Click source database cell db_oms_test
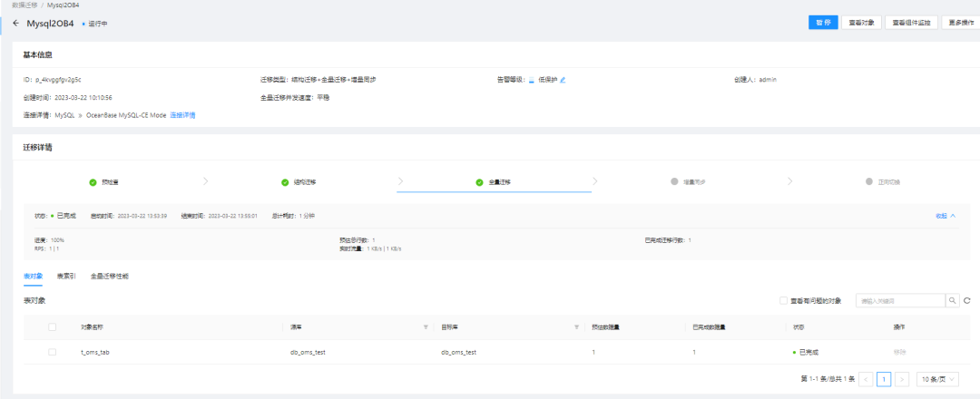 [309, 352]
